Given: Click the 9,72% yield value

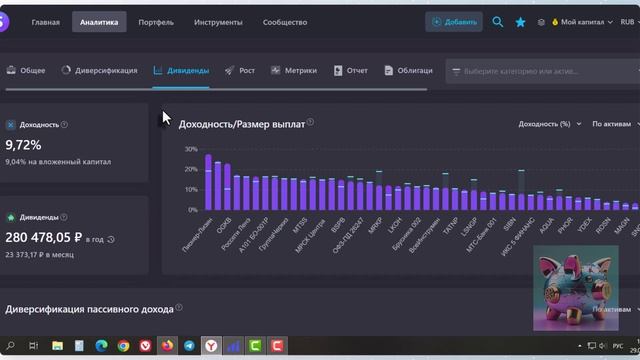Looking at the screenshot, I should pyautogui.click(x=23, y=145).
